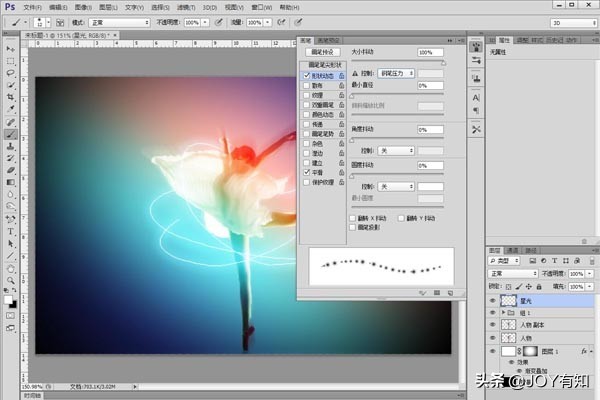The image size is (600, 400).
Task: Click the 角度抖动 percentage input field
Action: [x=430, y=130]
